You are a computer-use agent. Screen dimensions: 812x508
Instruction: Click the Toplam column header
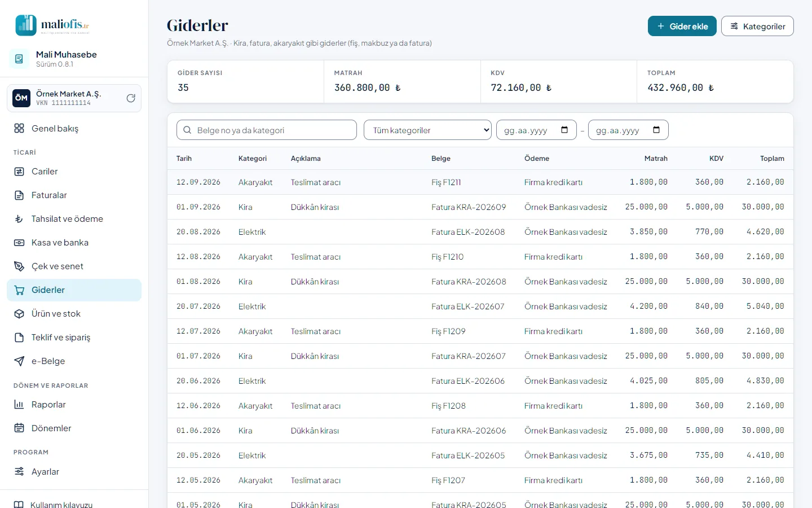click(772, 159)
